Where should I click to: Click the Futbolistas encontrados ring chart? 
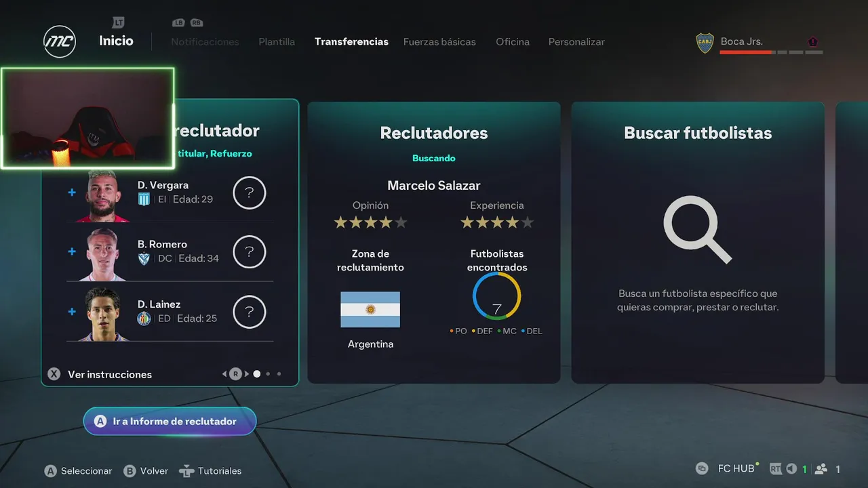point(497,296)
